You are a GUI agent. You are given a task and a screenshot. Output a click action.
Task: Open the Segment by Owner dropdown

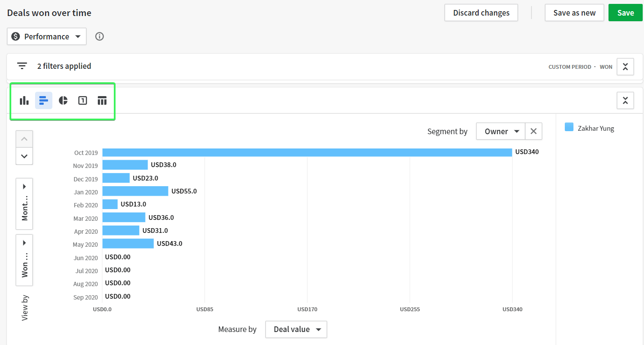(x=501, y=131)
